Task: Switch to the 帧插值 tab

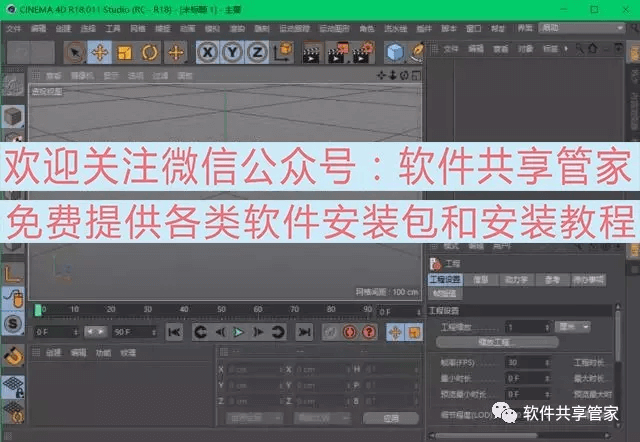Action: click(445, 293)
